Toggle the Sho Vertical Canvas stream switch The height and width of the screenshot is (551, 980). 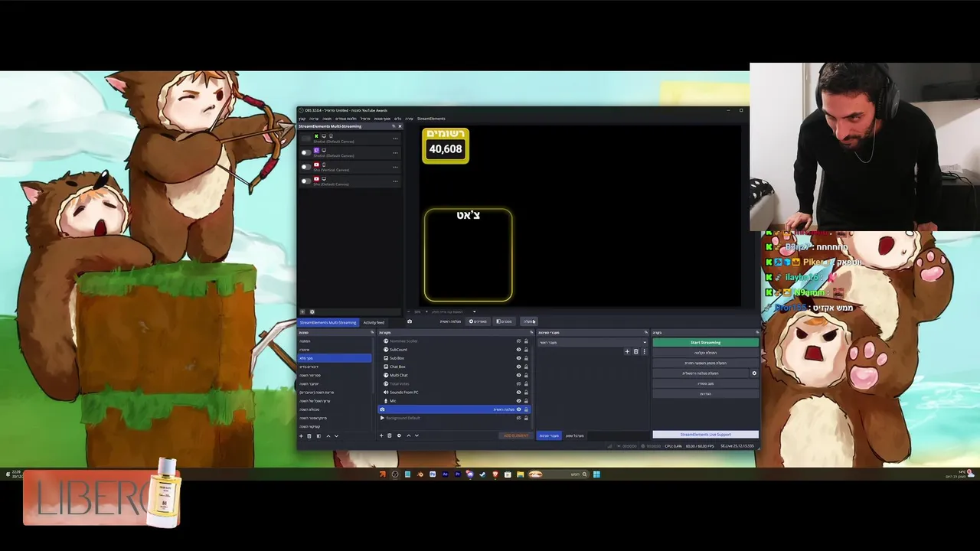click(x=306, y=167)
